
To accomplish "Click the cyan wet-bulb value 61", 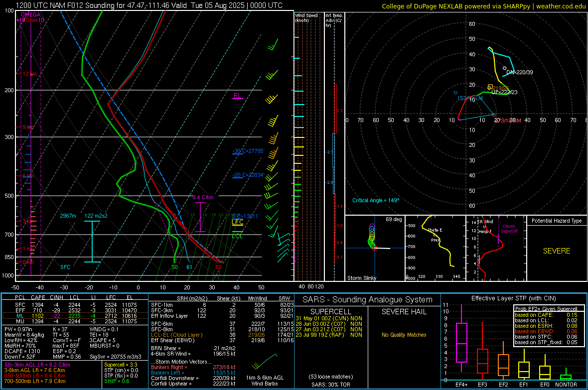I will click(x=189, y=267).
